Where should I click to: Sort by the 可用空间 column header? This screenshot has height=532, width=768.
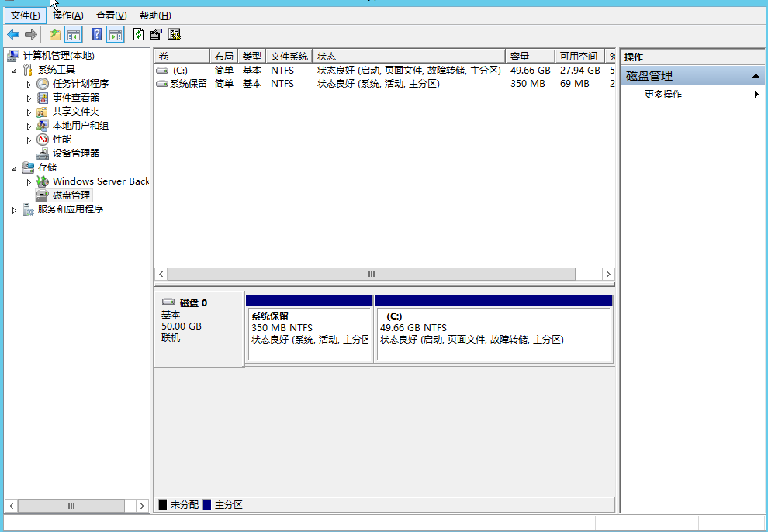[x=580, y=57]
